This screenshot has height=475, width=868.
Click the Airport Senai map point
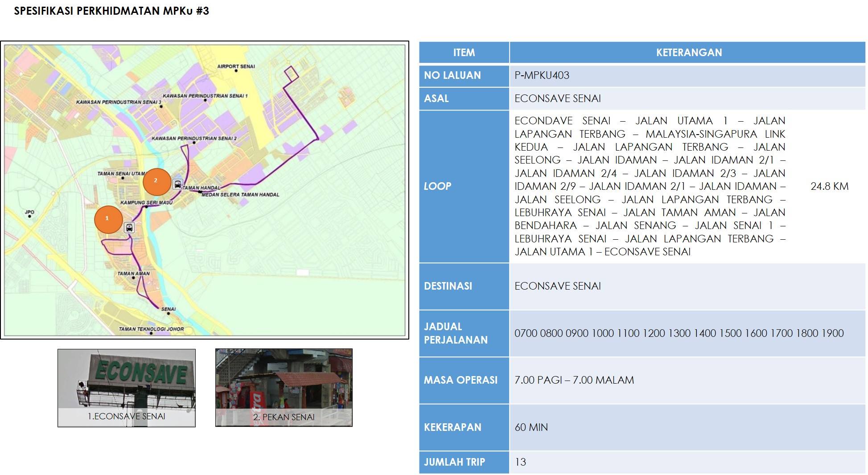click(x=236, y=71)
